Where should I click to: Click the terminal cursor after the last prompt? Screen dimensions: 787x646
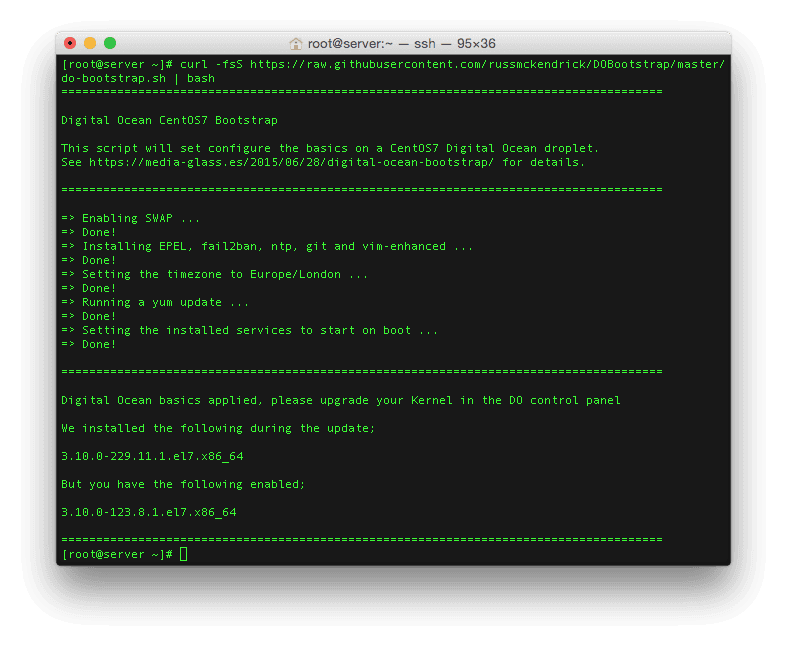point(184,554)
